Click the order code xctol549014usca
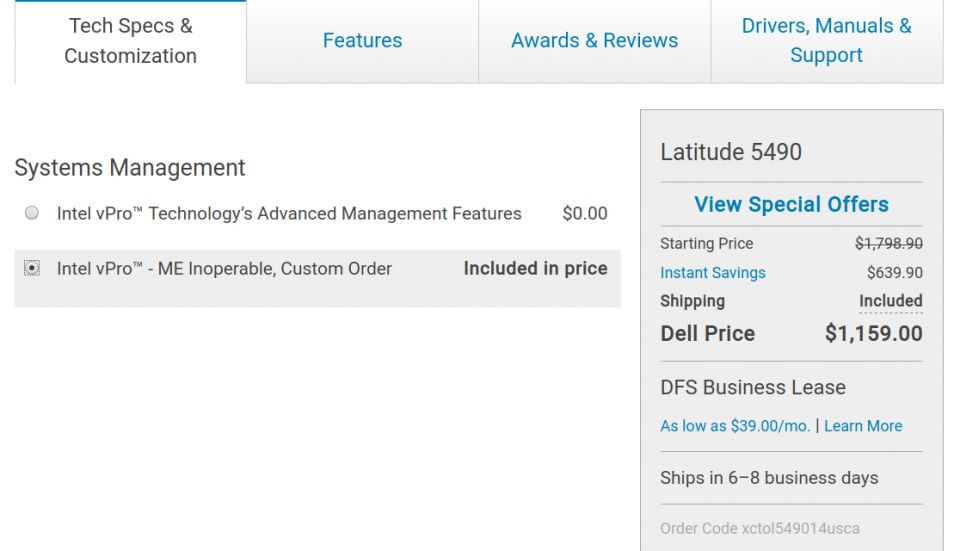 point(759,528)
